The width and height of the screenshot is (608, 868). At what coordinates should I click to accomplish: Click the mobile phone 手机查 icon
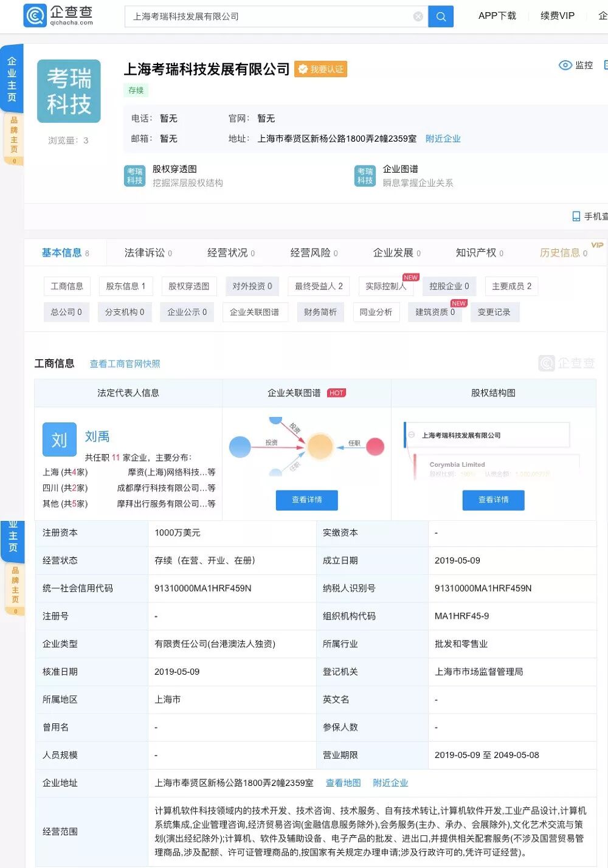[x=576, y=216]
